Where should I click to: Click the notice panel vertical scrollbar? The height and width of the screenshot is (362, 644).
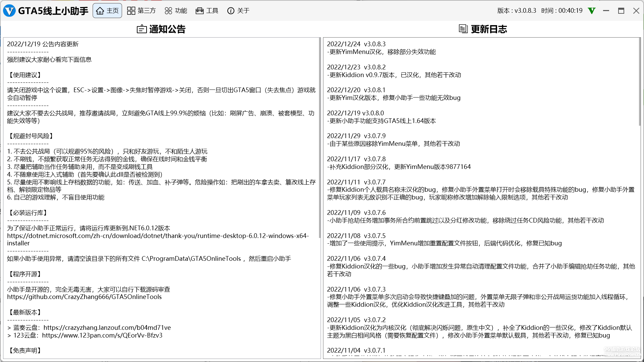tap(320, 137)
